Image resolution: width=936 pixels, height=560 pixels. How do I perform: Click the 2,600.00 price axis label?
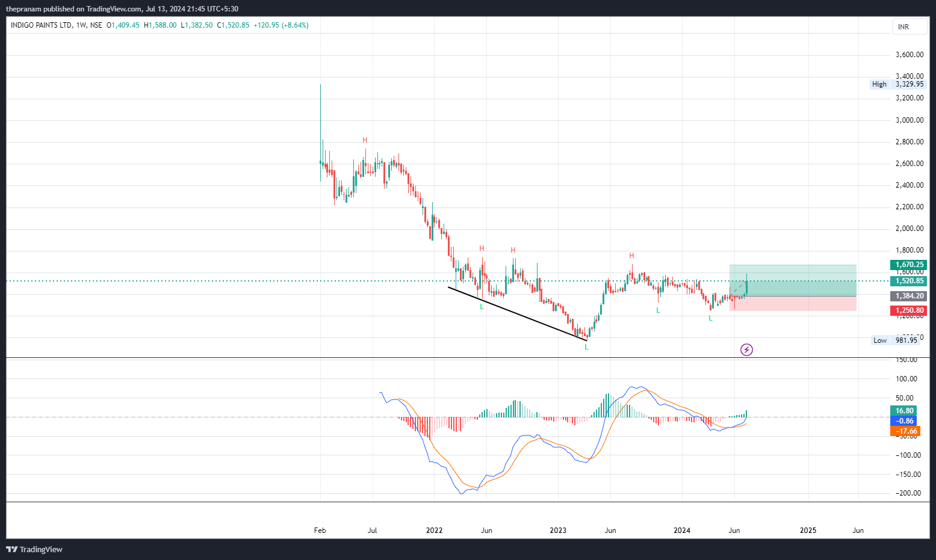click(910, 164)
